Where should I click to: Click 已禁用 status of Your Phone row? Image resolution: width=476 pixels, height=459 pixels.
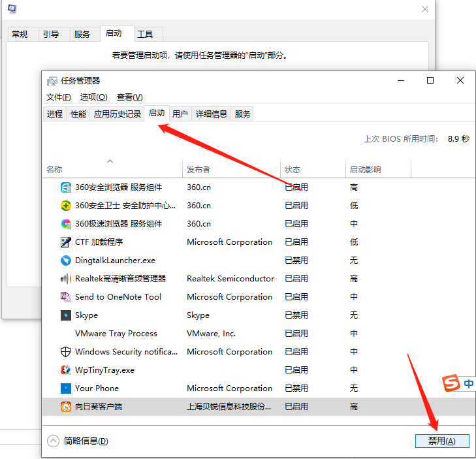(x=296, y=388)
